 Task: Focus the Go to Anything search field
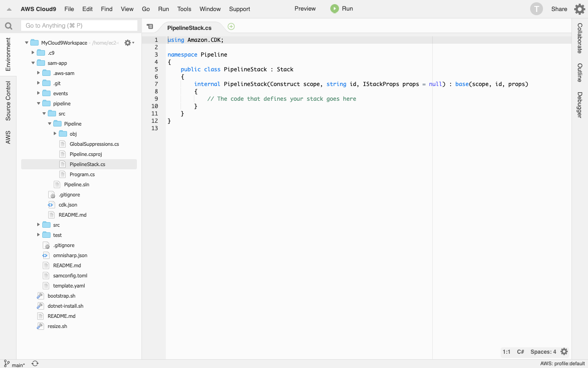[x=79, y=26]
